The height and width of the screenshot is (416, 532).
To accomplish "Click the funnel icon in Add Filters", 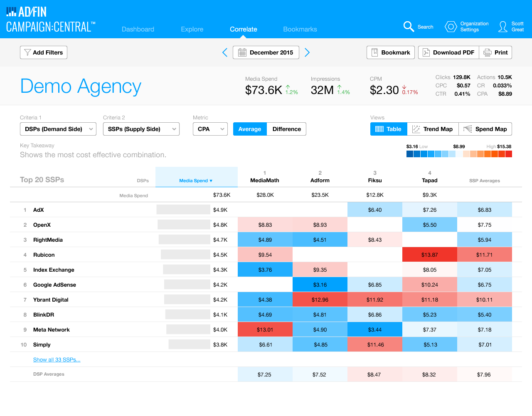I will (27, 52).
